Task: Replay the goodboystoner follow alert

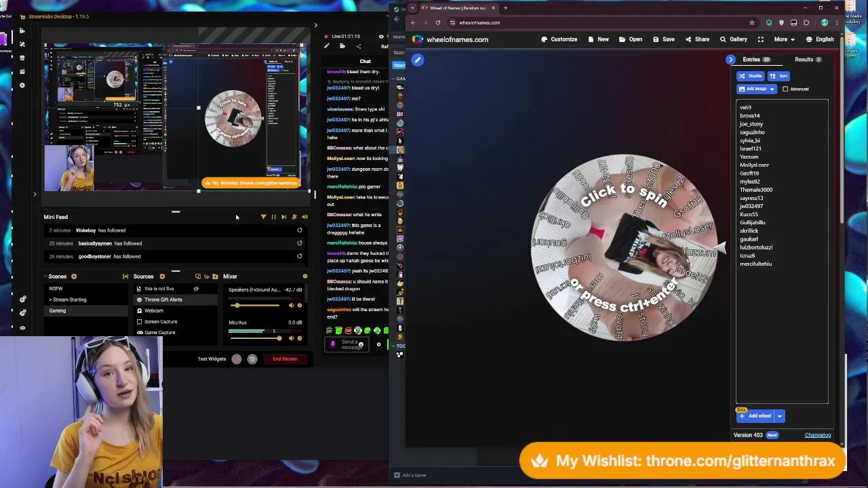Action: pos(299,256)
